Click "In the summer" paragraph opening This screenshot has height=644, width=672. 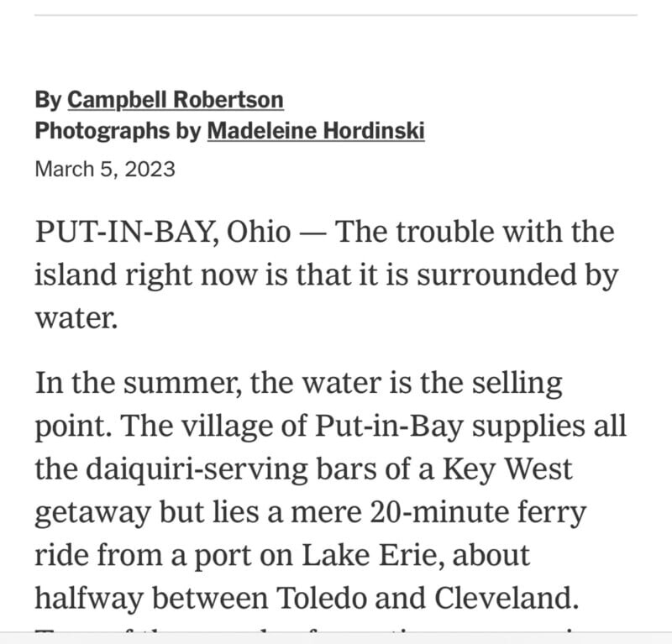click(x=123, y=384)
